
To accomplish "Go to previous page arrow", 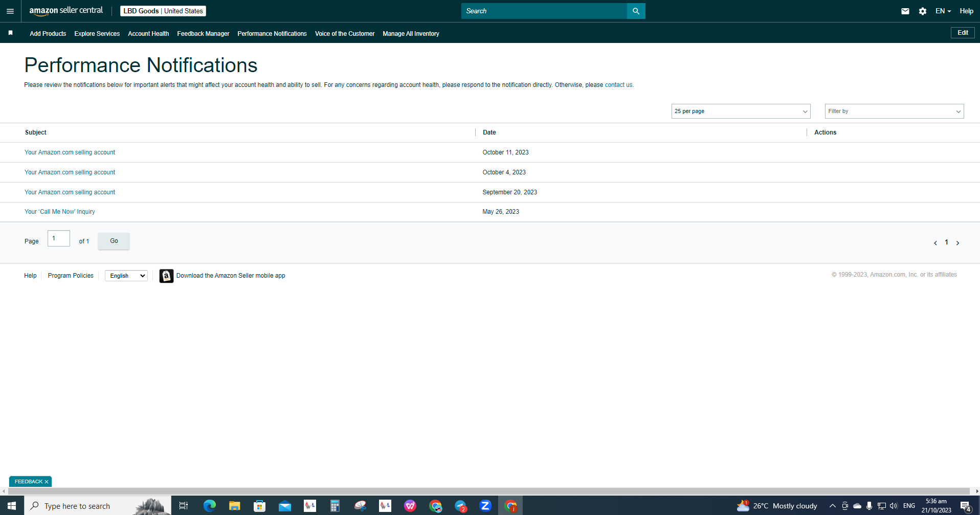I will tap(936, 243).
